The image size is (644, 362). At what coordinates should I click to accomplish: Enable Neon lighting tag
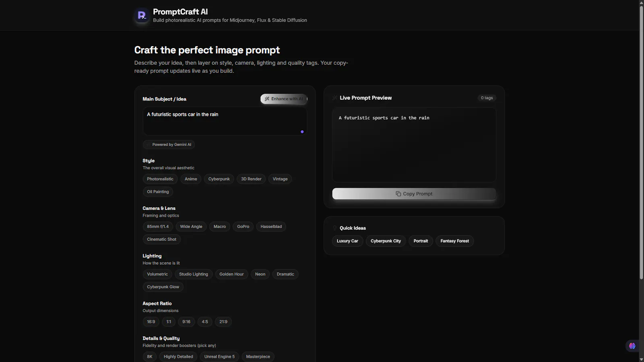click(260, 274)
